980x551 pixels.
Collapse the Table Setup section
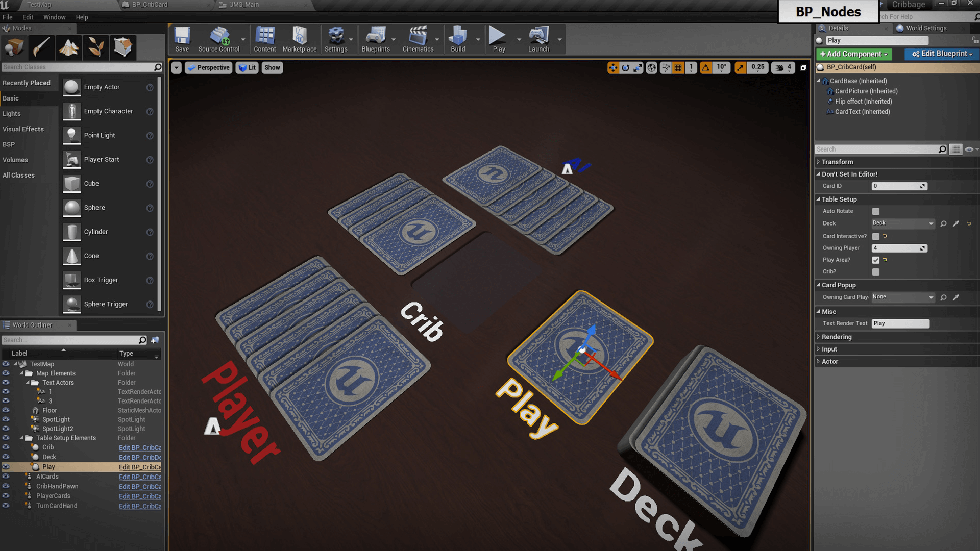coord(818,199)
